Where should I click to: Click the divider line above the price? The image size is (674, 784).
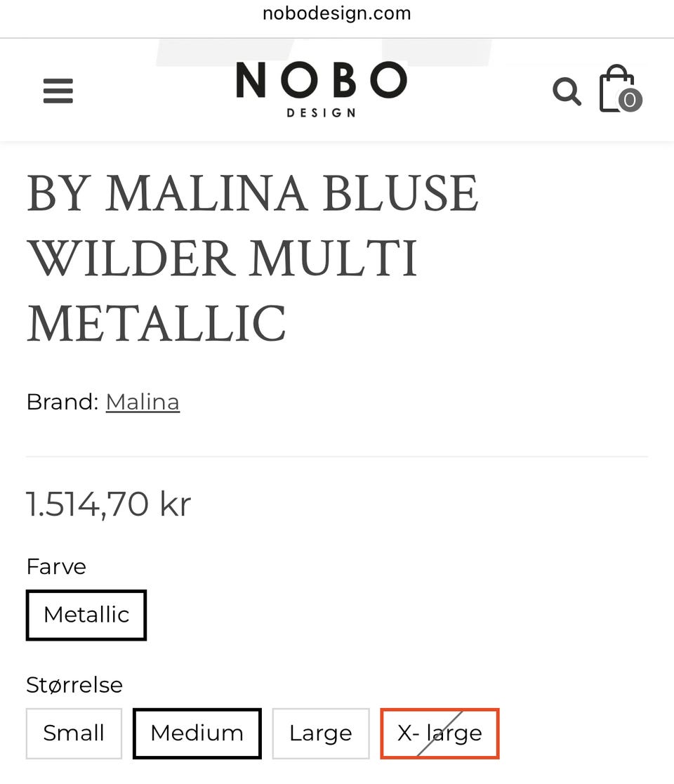point(337,457)
